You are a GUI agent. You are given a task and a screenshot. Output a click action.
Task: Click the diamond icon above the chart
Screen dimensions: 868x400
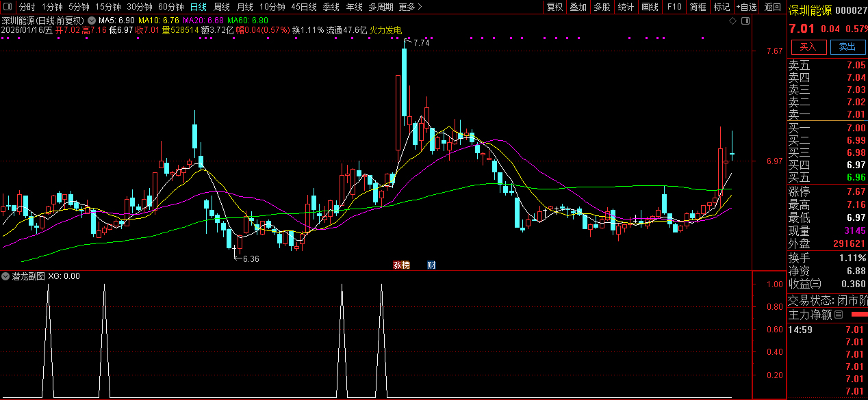[x=732, y=21]
